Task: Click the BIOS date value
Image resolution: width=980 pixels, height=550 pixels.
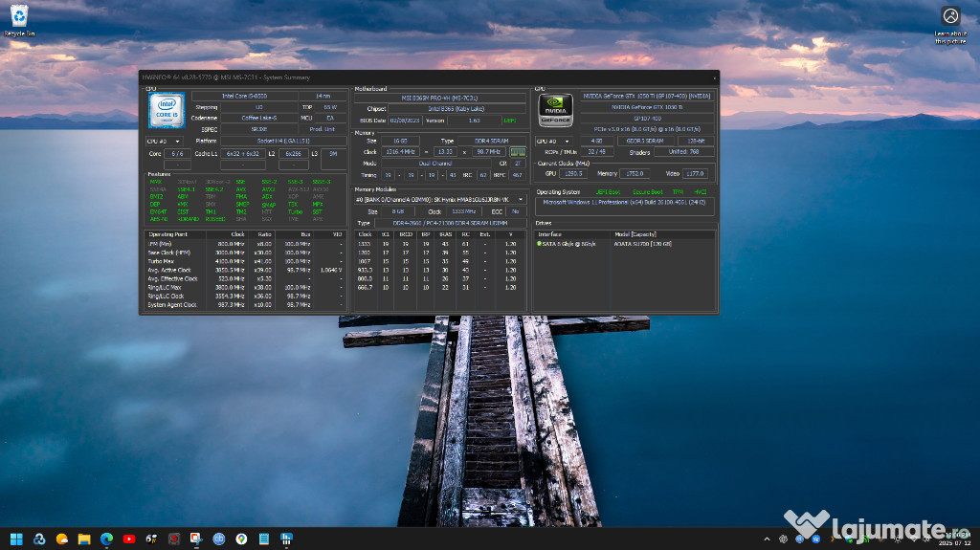Action: coord(405,121)
